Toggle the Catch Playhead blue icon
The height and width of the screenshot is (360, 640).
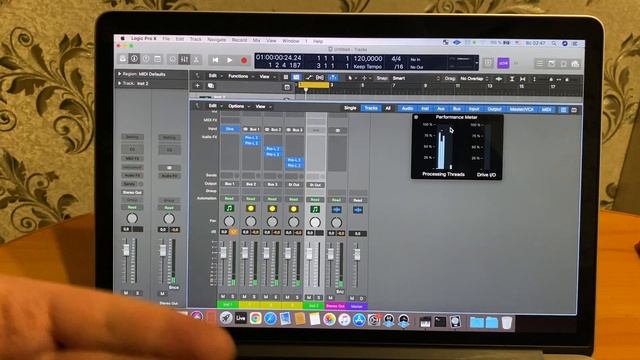point(333,77)
